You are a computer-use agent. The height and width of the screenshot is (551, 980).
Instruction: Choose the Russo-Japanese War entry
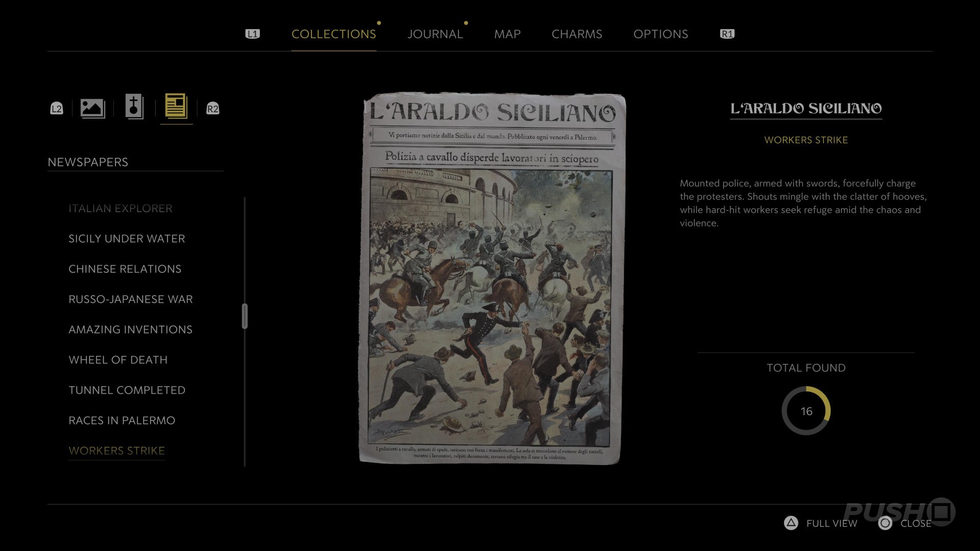[131, 299]
